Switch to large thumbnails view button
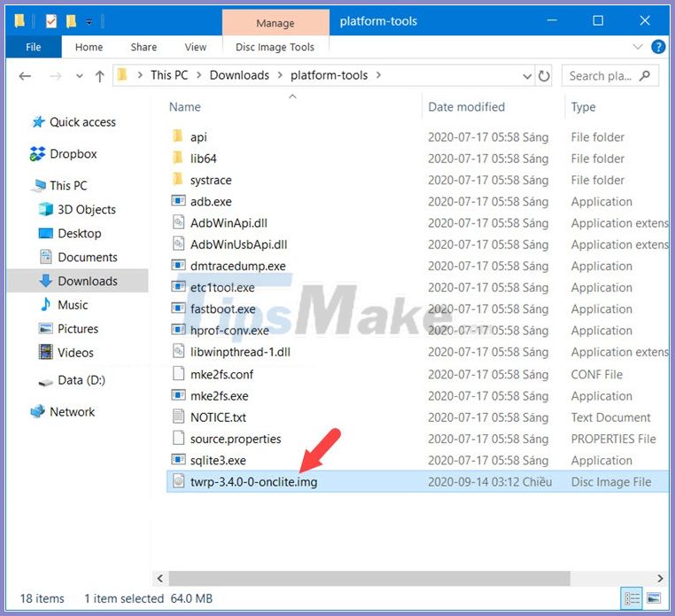 click(654, 598)
